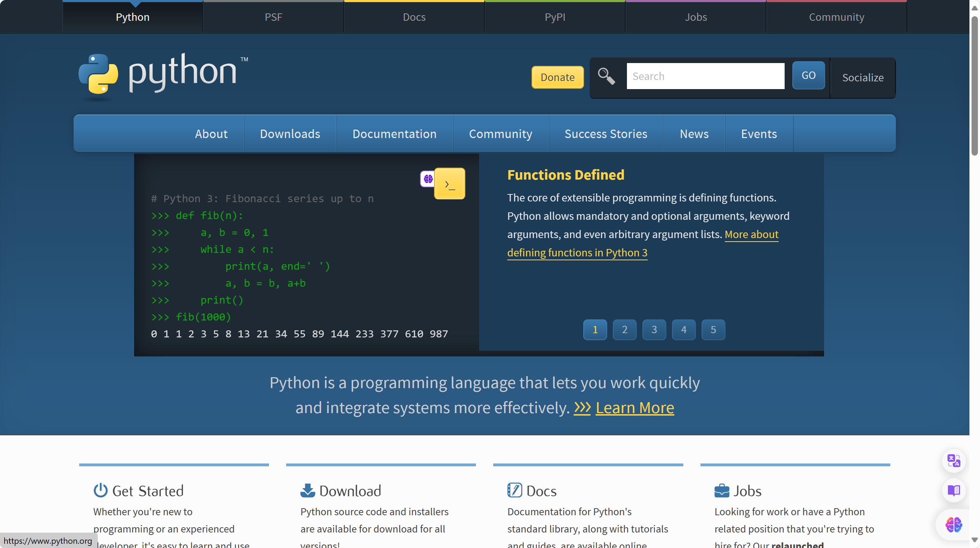The image size is (980, 548).
Task: Open the Documentation navigation menu
Action: [394, 134]
